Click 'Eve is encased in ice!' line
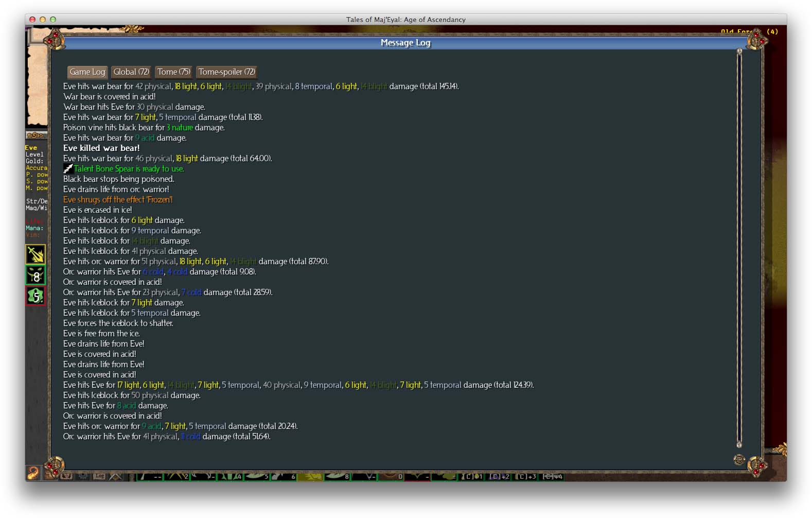The width and height of the screenshot is (812, 518). 98,210
